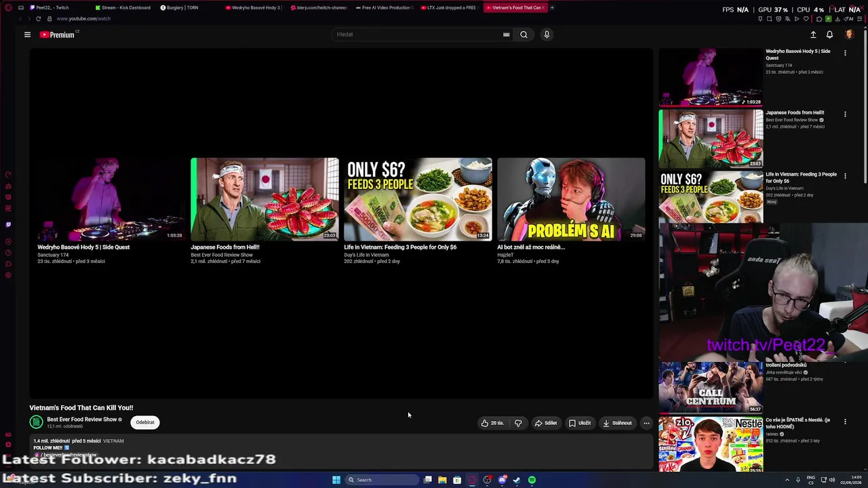
Task: Open Steam from the taskbar
Action: click(x=517, y=480)
